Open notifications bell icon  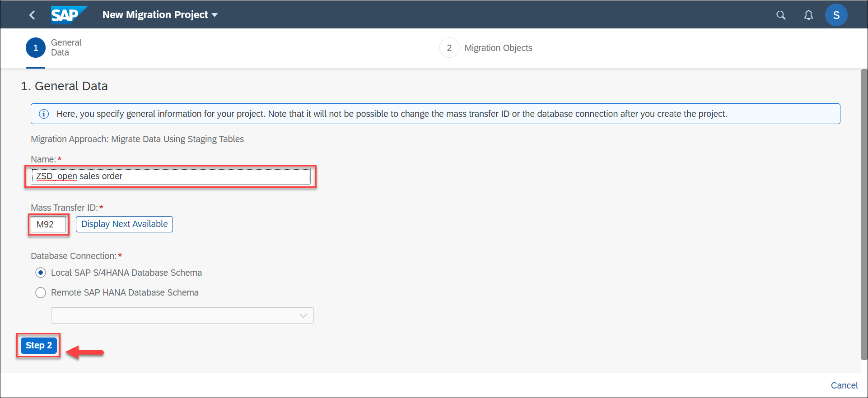click(x=808, y=15)
